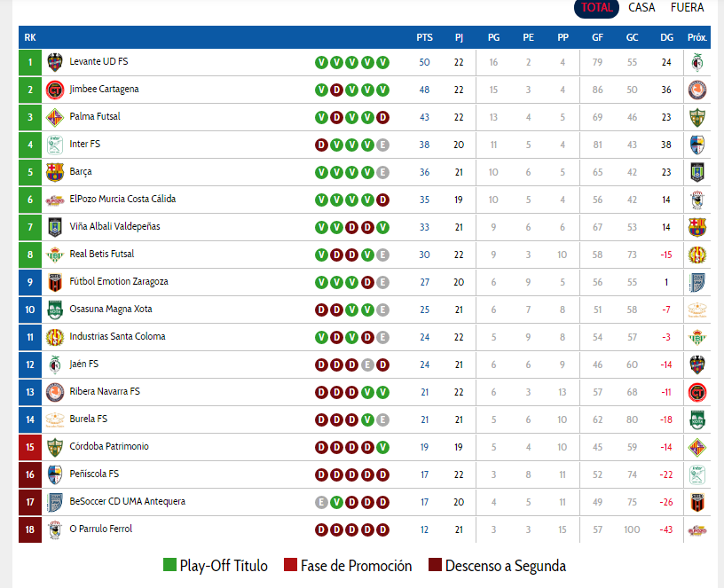The width and height of the screenshot is (724, 588).
Task: Open the Viña Albali Valdepeñas team link
Action: [114, 227]
